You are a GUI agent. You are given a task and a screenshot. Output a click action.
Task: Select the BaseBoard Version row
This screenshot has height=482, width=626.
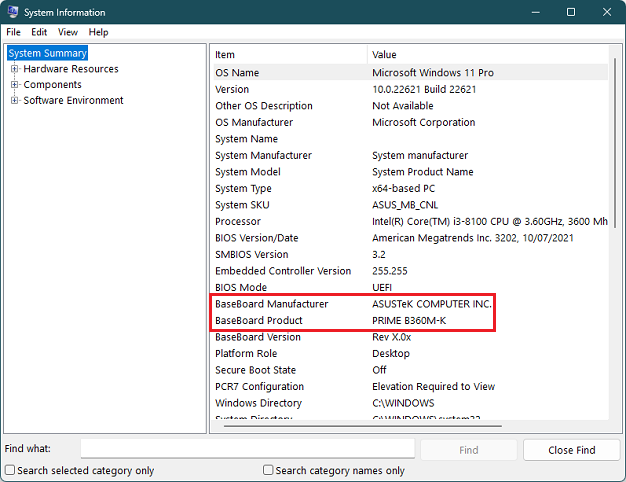tap(411, 337)
